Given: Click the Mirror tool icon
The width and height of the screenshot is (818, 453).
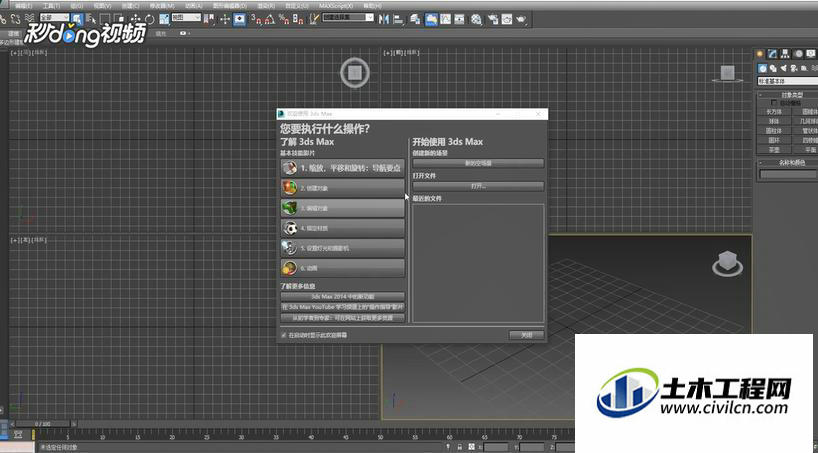Looking at the screenshot, I should pyautogui.click(x=384, y=19).
